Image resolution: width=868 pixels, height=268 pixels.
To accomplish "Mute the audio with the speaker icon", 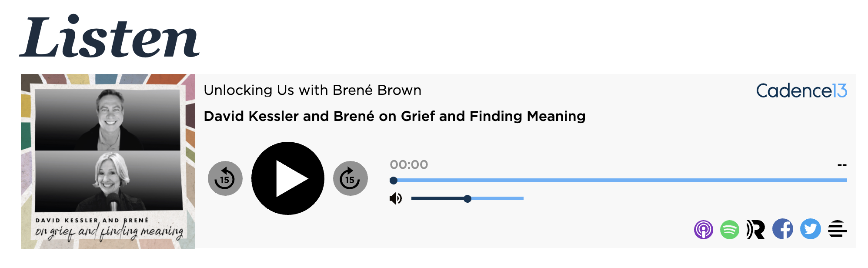I will (x=395, y=199).
